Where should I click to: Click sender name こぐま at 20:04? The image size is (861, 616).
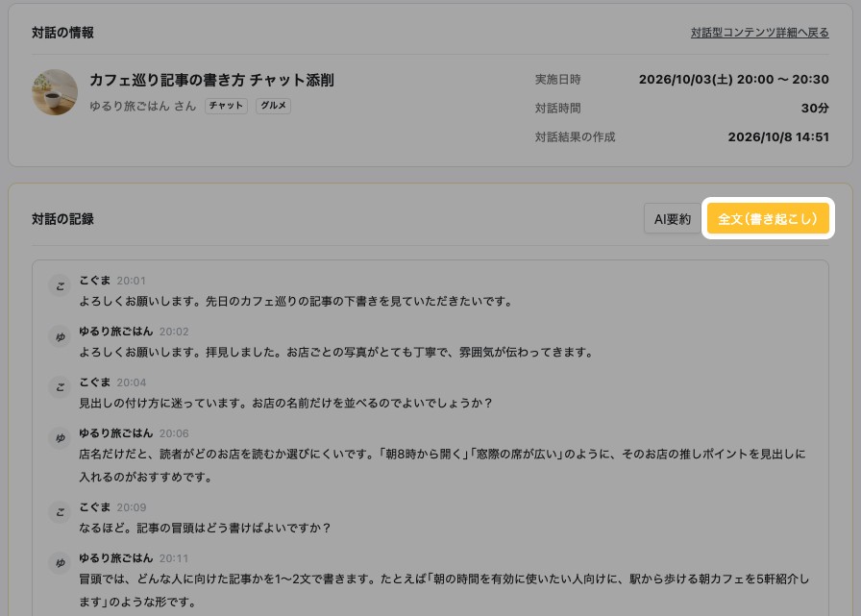(x=95, y=382)
